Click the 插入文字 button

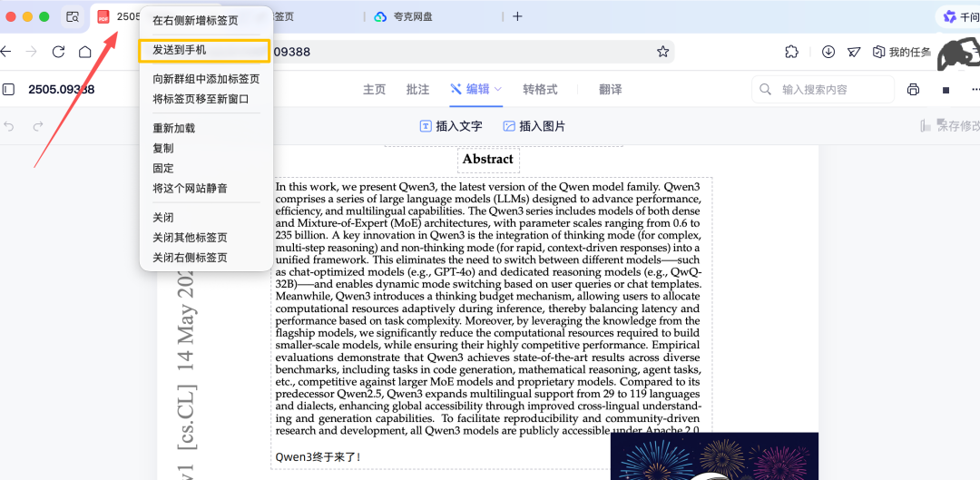coord(450,126)
